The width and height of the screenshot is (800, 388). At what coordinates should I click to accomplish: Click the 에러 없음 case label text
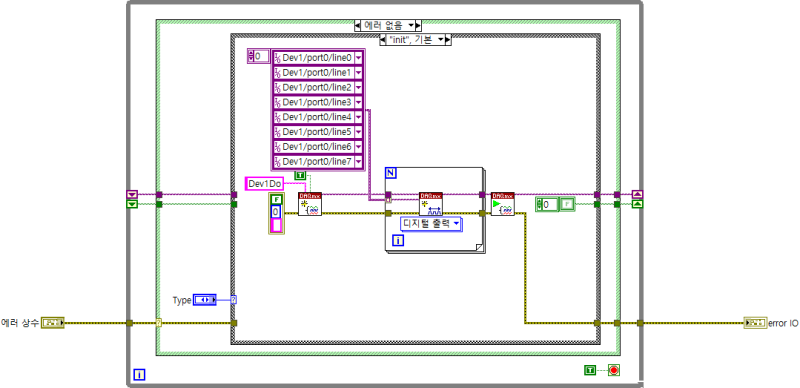384,25
